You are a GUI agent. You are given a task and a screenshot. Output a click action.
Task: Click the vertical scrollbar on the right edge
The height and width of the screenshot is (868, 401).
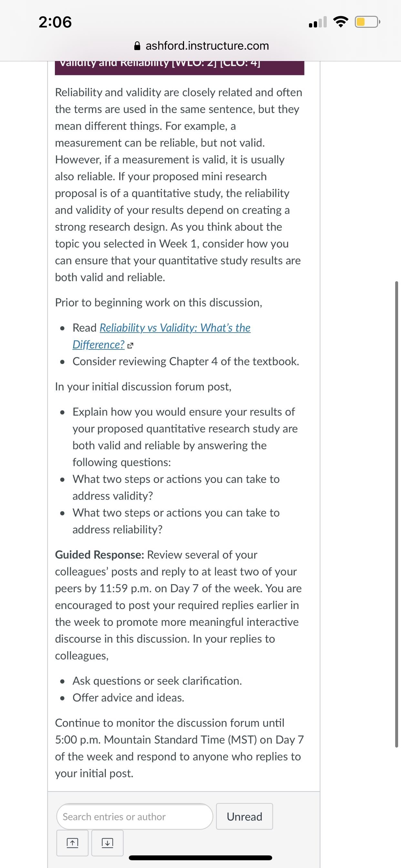(x=396, y=514)
